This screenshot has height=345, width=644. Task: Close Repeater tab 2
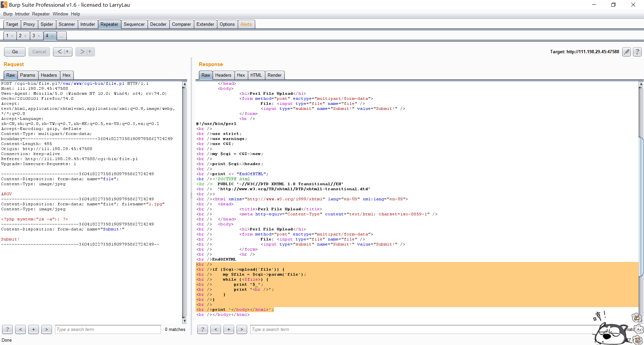pos(25,36)
